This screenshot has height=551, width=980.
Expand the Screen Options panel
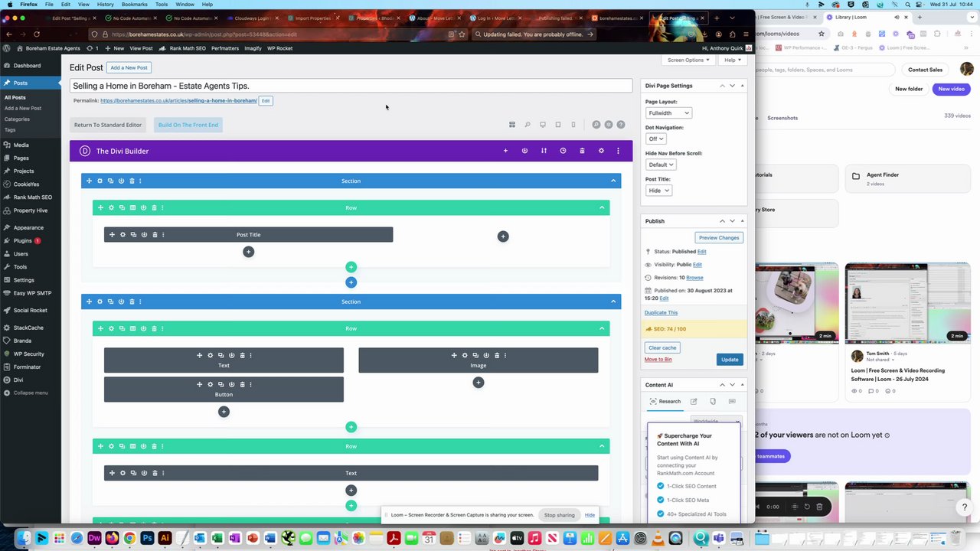688,60
